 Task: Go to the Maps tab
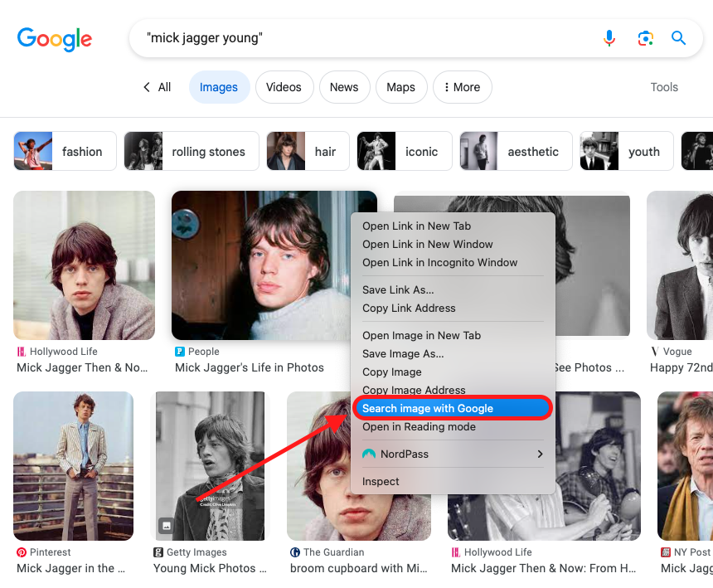tap(400, 87)
